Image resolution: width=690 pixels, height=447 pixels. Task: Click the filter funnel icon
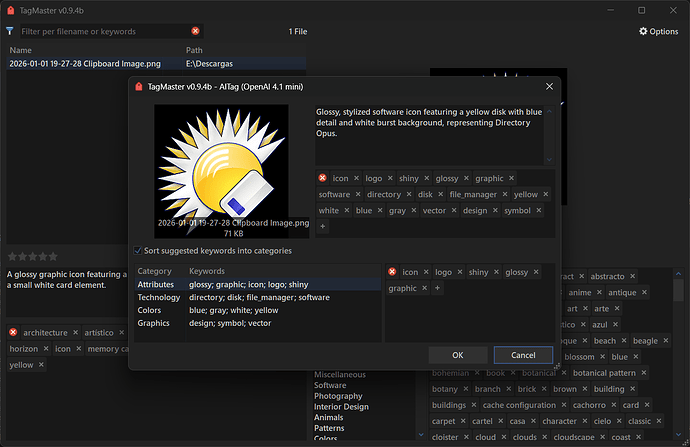click(10, 31)
